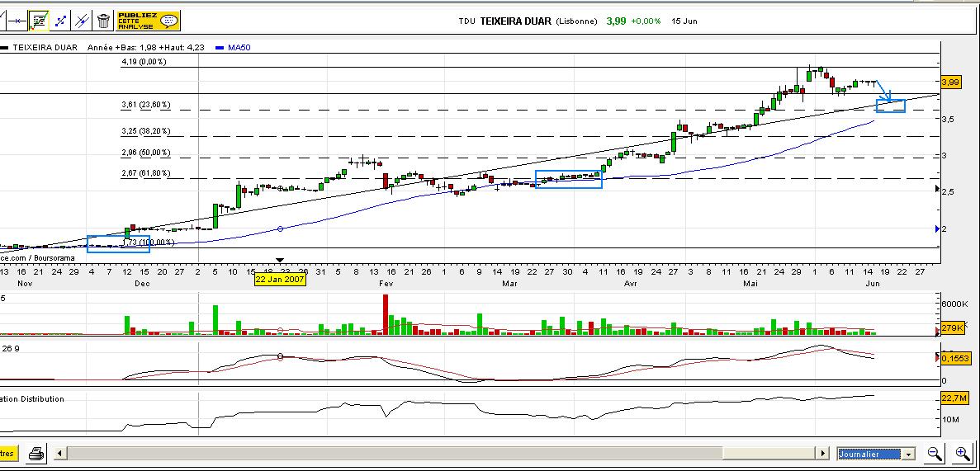Image resolution: width=980 pixels, height=471 pixels.
Task: Click the TEIXEIRA DUAR stock title
Action: 516,21
